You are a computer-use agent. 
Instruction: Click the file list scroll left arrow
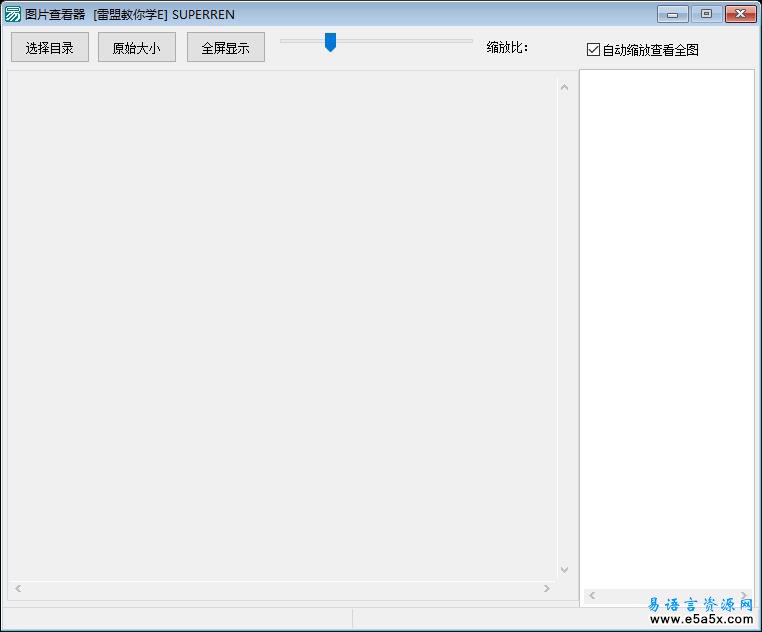[592, 595]
